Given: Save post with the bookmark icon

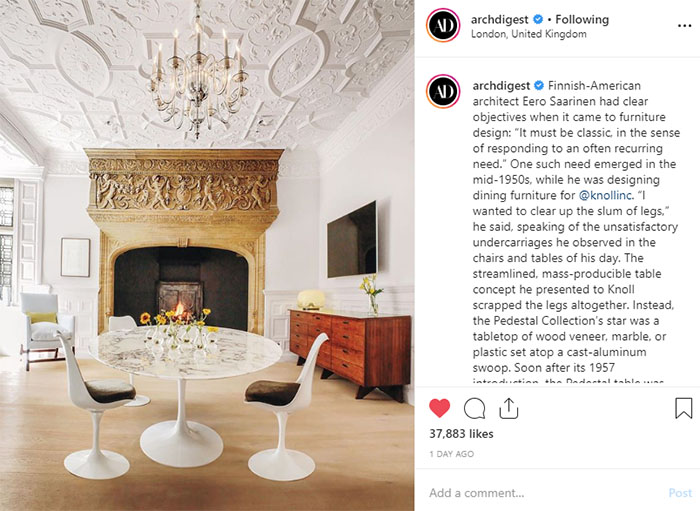Looking at the screenshot, I should tap(683, 408).
